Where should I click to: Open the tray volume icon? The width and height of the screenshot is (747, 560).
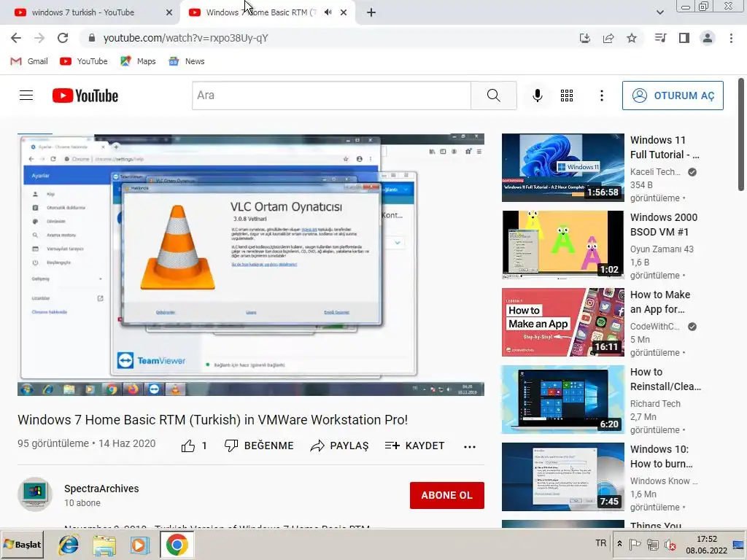tap(670, 545)
